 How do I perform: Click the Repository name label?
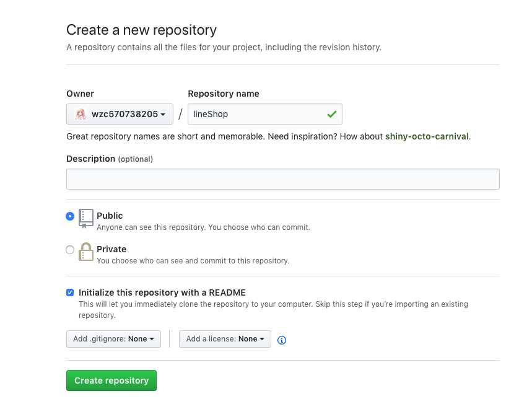coord(224,94)
